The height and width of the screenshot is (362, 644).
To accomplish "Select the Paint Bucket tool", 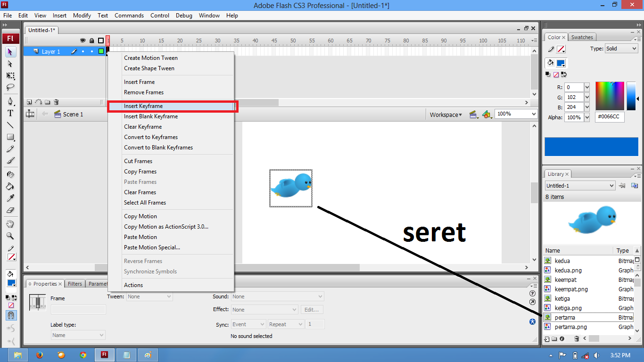I will (x=10, y=186).
